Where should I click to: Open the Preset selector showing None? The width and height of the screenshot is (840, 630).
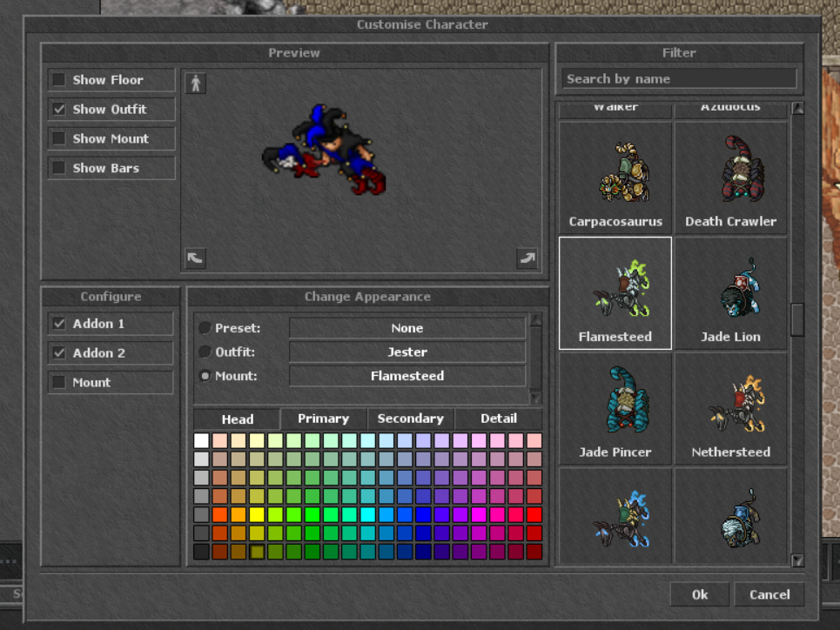pos(407,328)
